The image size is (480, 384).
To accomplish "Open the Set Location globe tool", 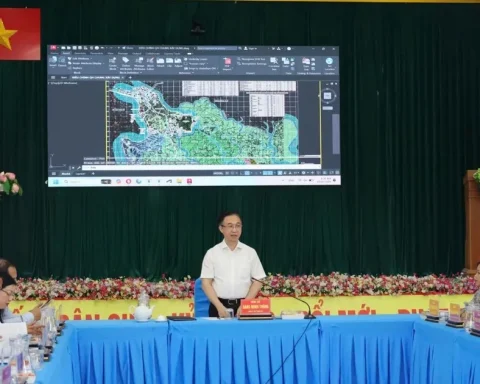I will tap(329, 64).
